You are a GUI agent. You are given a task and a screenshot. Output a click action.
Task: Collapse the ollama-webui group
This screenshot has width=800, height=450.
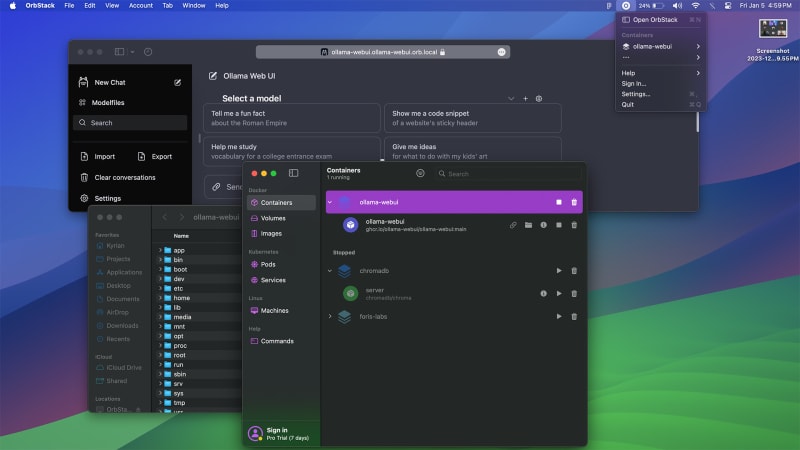point(330,202)
